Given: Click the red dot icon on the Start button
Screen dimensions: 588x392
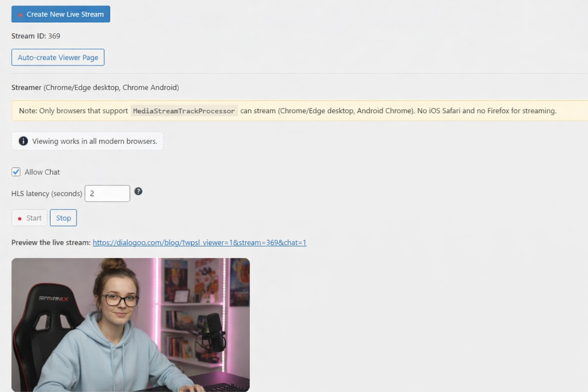Looking at the screenshot, I should (x=20, y=219).
